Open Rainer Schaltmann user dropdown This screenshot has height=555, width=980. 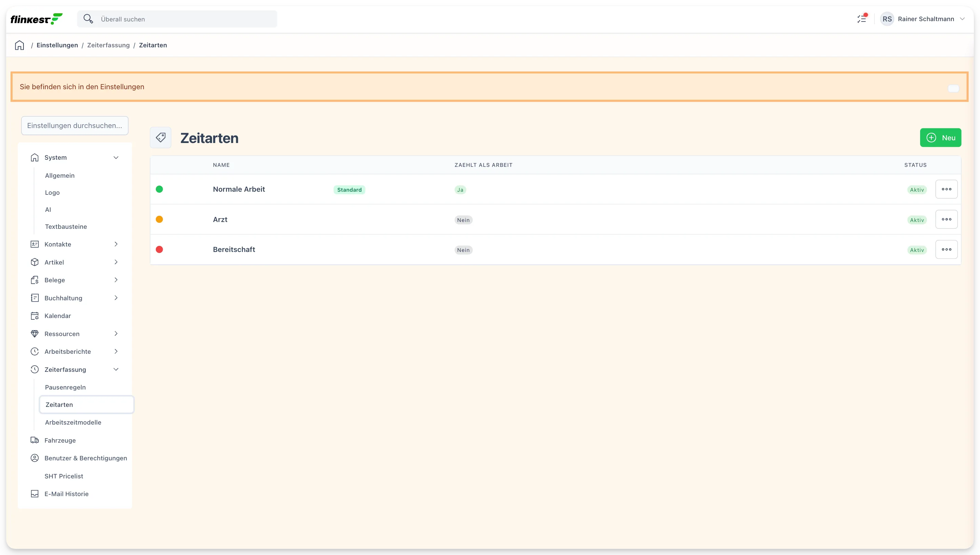[x=923, y=19]
